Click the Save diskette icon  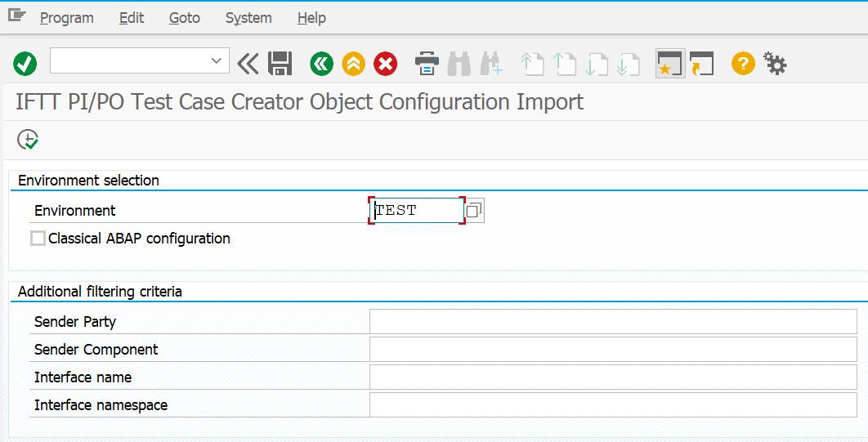[x=280, y=63]
